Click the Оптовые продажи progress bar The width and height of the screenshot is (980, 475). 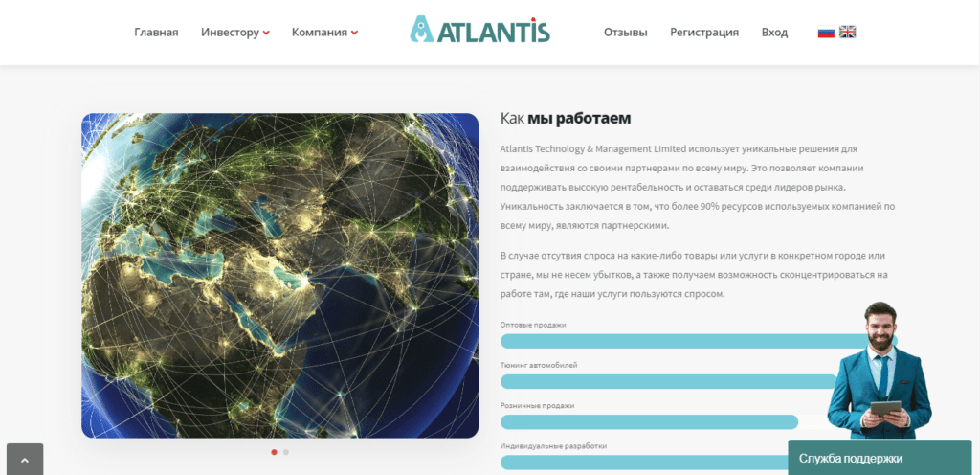699,341
